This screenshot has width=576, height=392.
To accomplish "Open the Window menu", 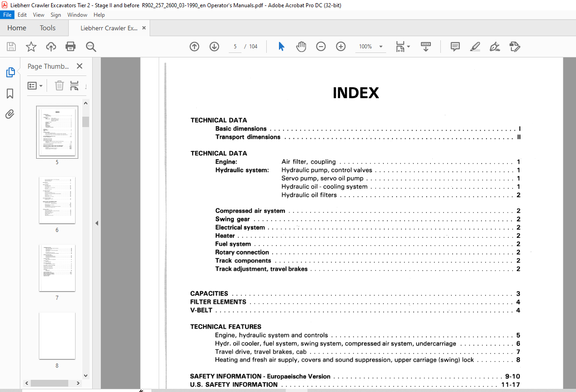I will tap(77, 15).
